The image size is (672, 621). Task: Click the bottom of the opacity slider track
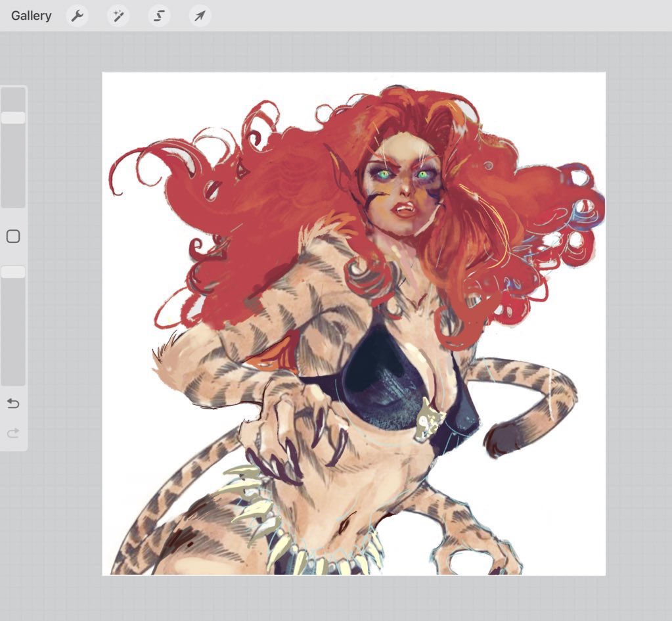[x=13, y=378]
